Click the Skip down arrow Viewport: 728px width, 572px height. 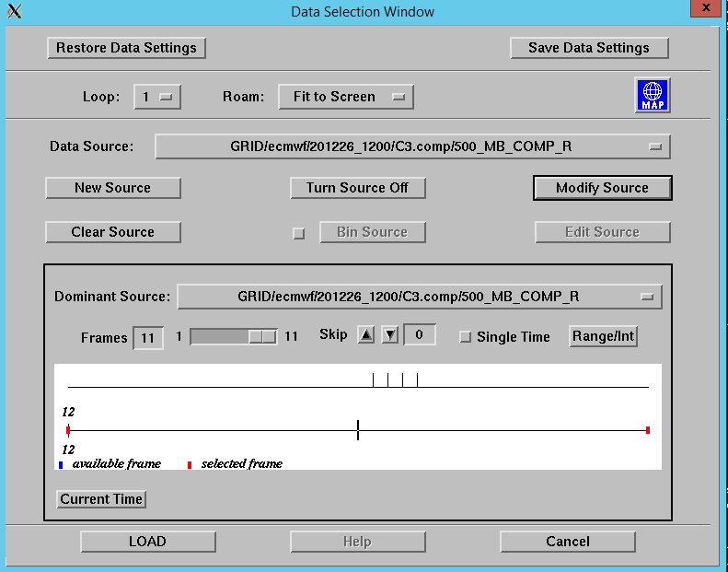[390, 335]
